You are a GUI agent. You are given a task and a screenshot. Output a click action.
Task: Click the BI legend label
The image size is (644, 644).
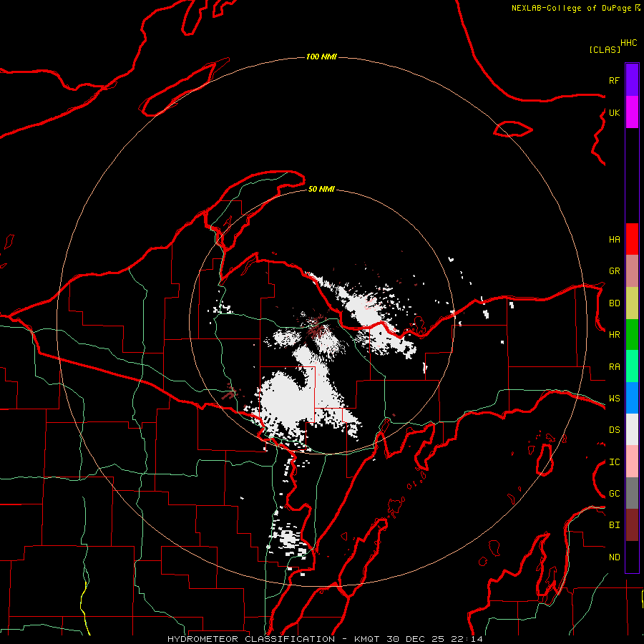point(614,525)
